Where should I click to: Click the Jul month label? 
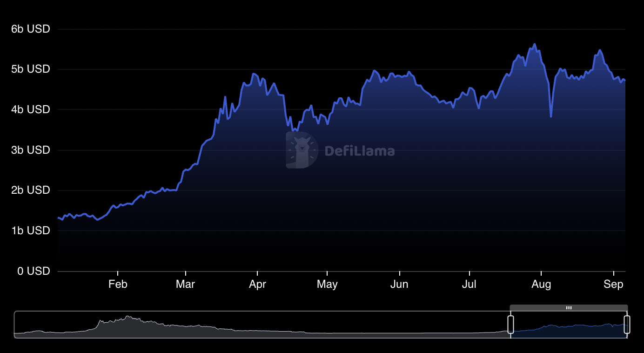(x=469, y=285)
